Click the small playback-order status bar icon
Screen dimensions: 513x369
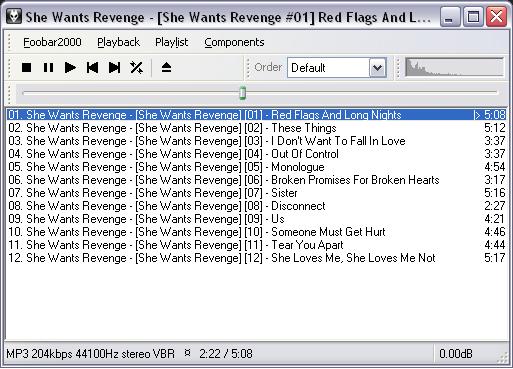[x=187, y=353]
